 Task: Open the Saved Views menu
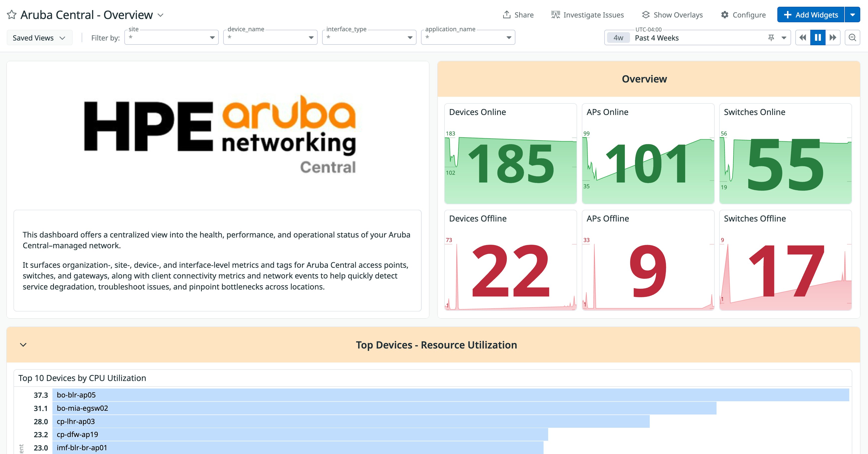coord(39,37)
